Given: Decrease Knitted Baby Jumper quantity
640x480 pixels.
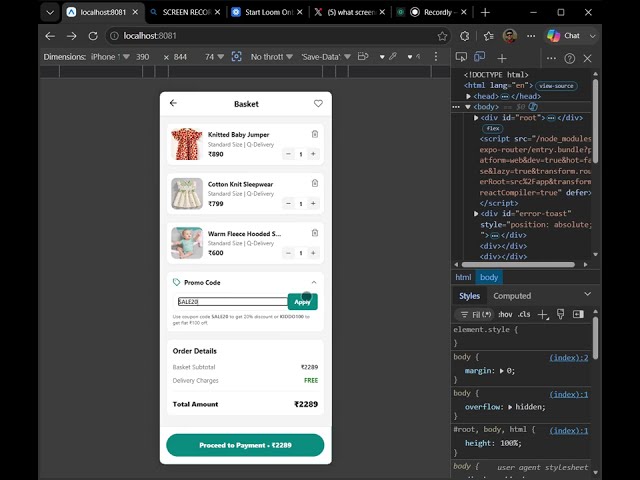Looking at the screenshot, I should coord(288,154).
